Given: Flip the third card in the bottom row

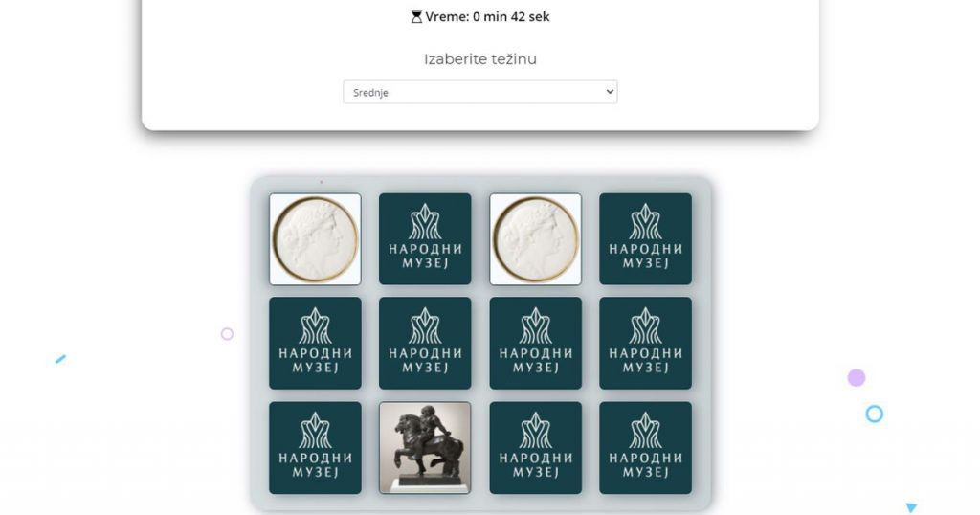Looking at the screenshot, I should click(536, 447).
